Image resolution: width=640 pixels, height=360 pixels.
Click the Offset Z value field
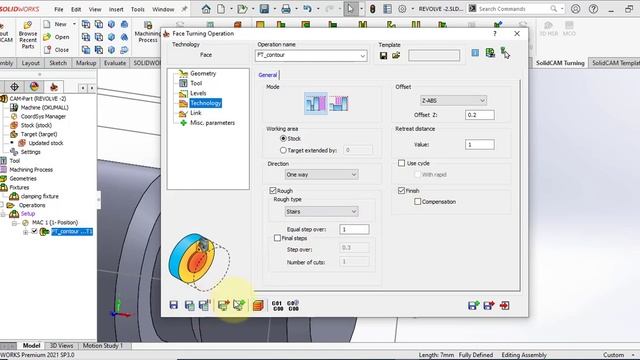[480, 115]
